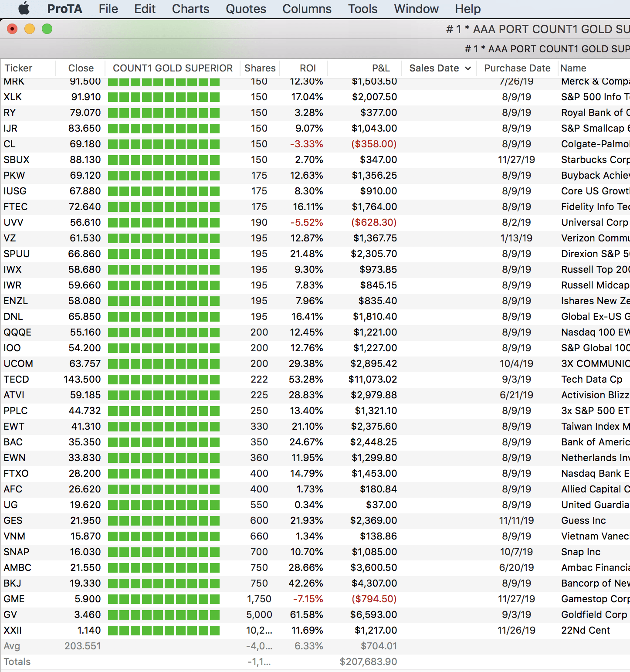Minimize the window with the yellow button

(x=30, y=29)
